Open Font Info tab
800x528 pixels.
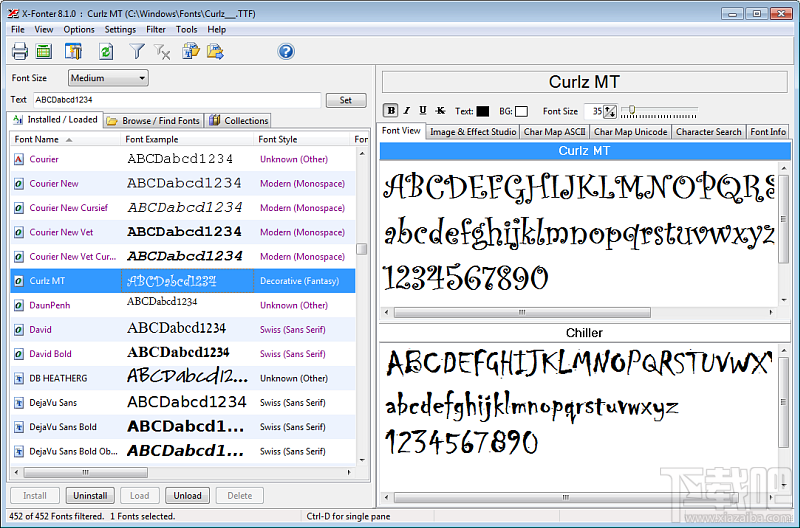(x=768, y=132)
